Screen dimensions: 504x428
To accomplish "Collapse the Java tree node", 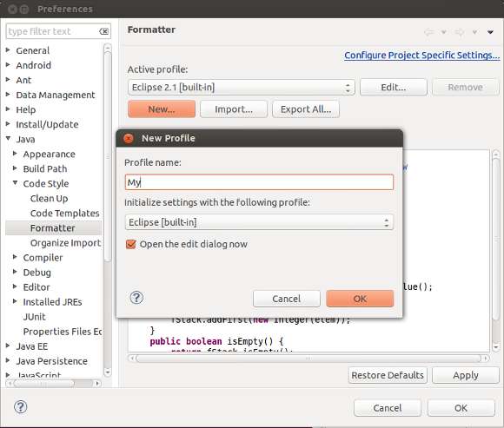I will click(x=9, y=138).
